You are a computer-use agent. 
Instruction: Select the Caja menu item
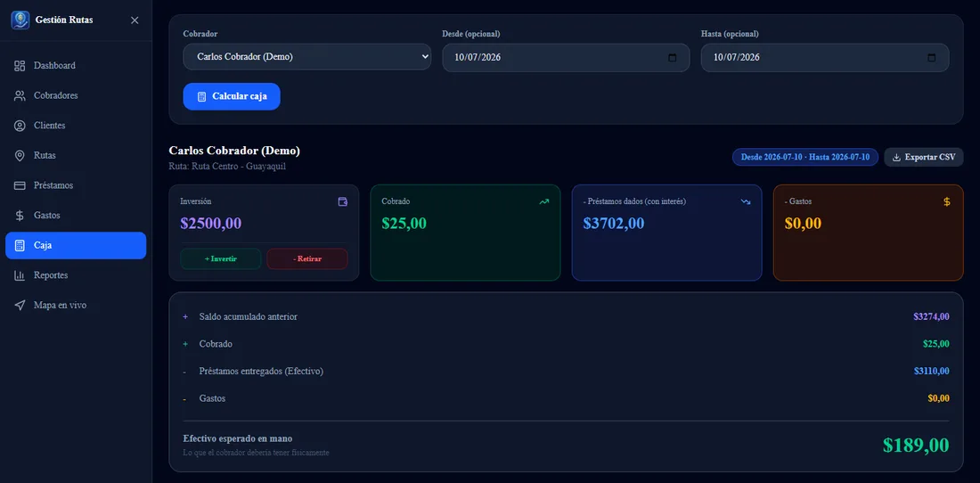[76, 246]
